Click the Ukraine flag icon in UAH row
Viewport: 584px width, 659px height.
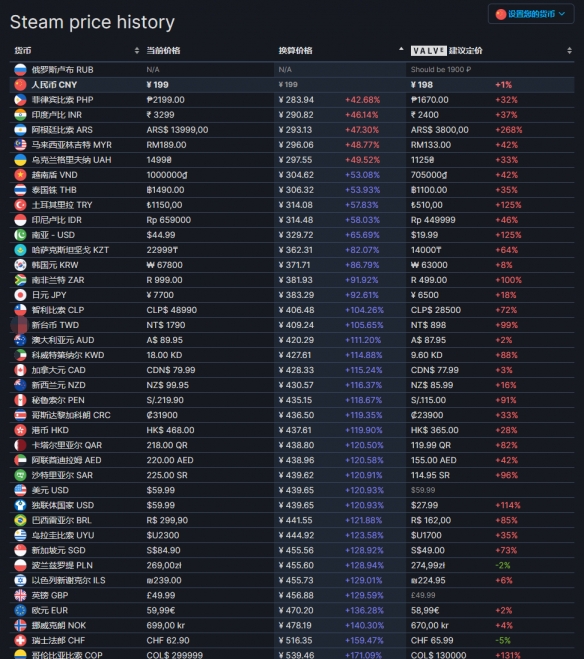(20, 160)
